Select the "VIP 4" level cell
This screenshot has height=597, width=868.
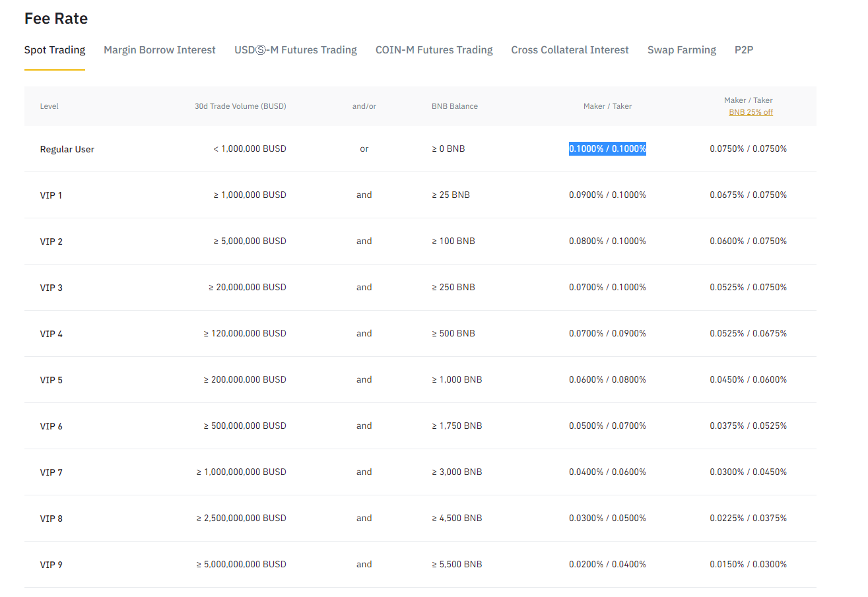[x=51, y=334]
